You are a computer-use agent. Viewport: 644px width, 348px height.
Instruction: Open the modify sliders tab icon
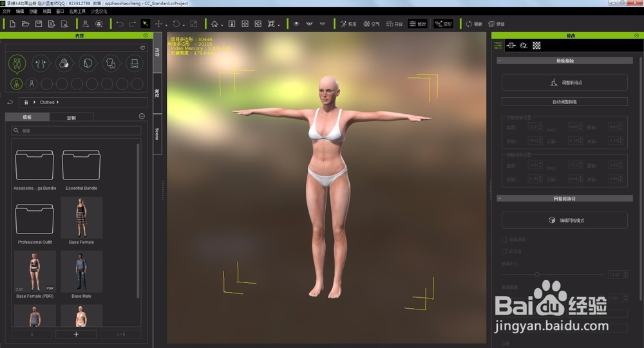point(498,46)
